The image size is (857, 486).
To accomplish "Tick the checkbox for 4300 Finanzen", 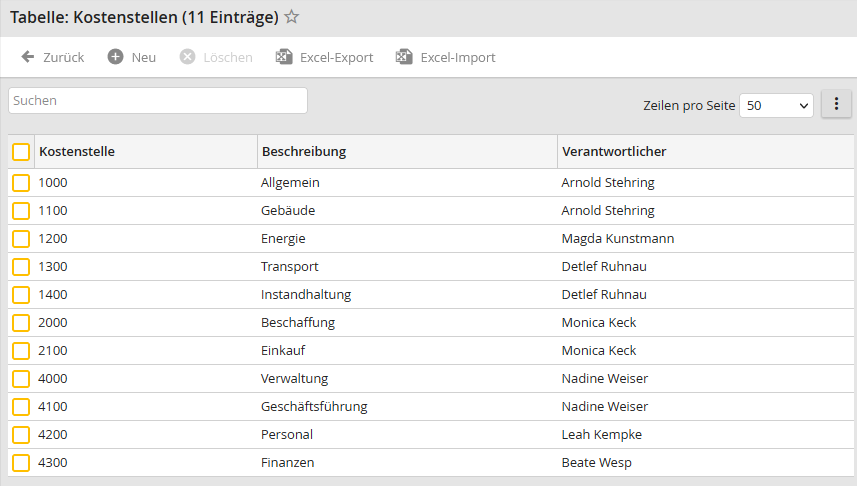I will pos(21,463).
